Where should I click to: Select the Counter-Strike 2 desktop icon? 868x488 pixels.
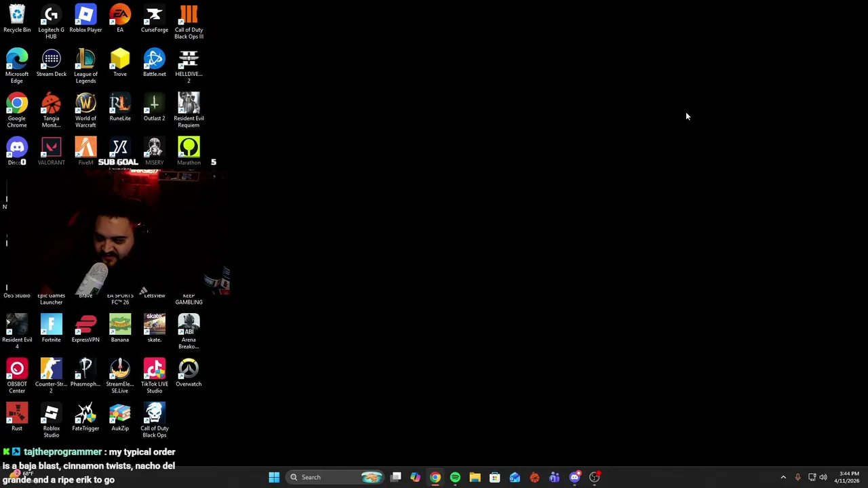coord(51,376)
